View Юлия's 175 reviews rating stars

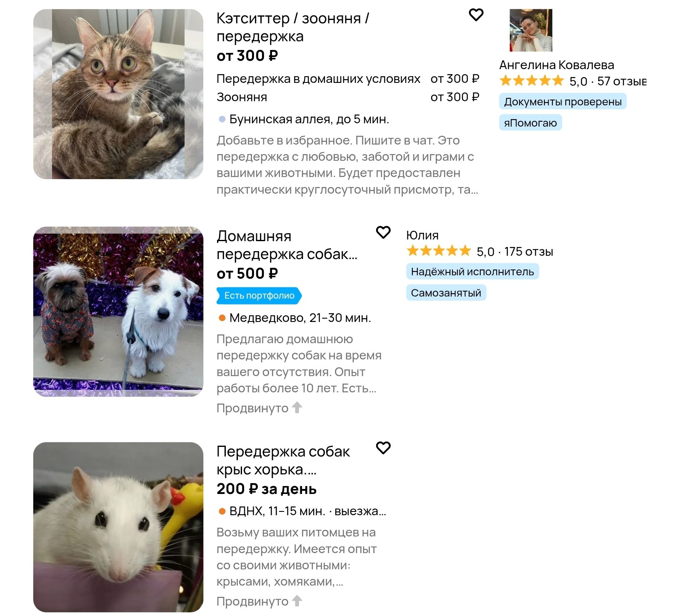(x=439, y=251)
